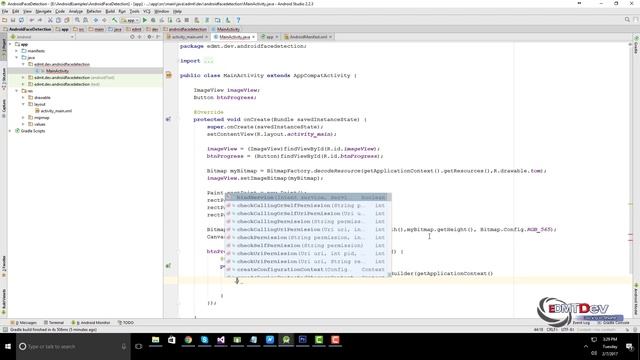Open Chrome from the taskbar
Image resolution: width=640 pixels, height=360 pixels.
188,340
